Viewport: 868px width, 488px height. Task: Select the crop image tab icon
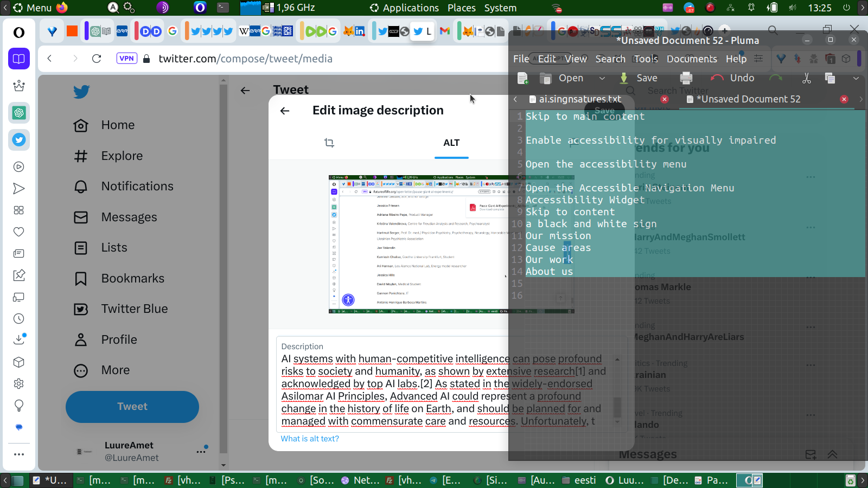[329, 143]
